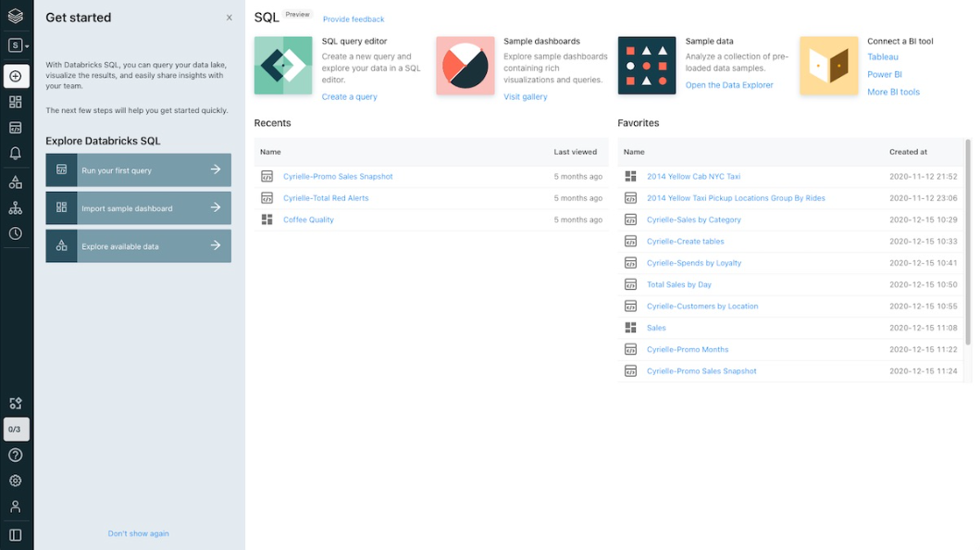Screen dimensions: 980x550
Task: Click the Last viewed column header
Action: click(x=575, y=152)
